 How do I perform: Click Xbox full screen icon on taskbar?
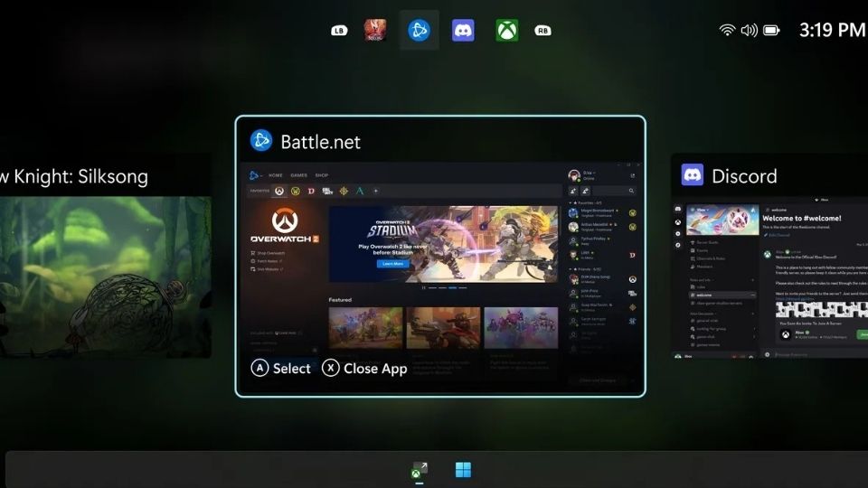click(x=419, y=471)
